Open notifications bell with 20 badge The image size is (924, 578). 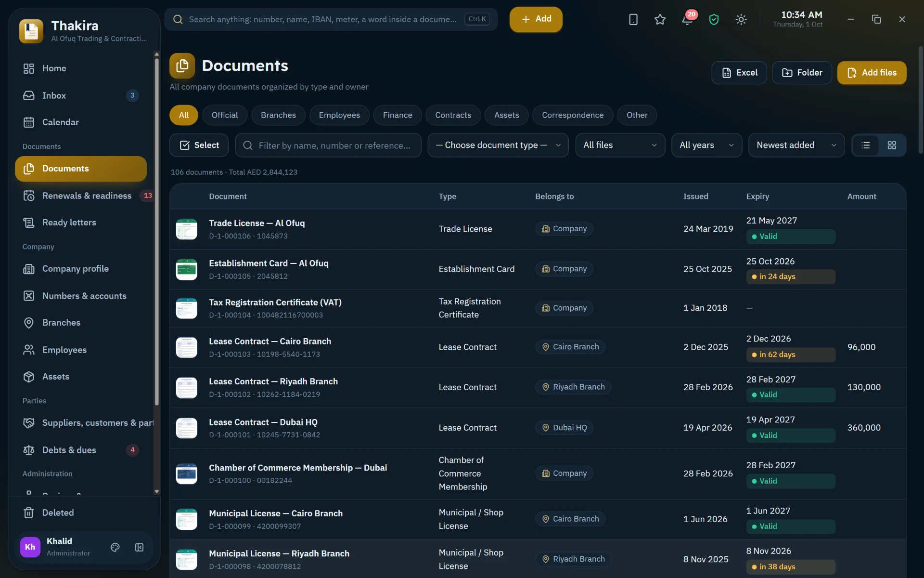[687, 19]
